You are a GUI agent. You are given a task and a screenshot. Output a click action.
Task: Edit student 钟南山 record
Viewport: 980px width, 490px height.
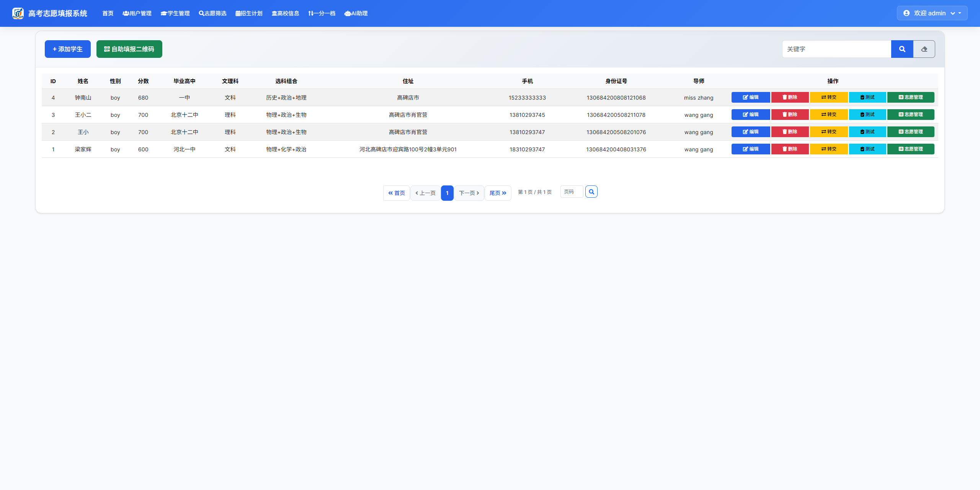click(x=750, y=97)
